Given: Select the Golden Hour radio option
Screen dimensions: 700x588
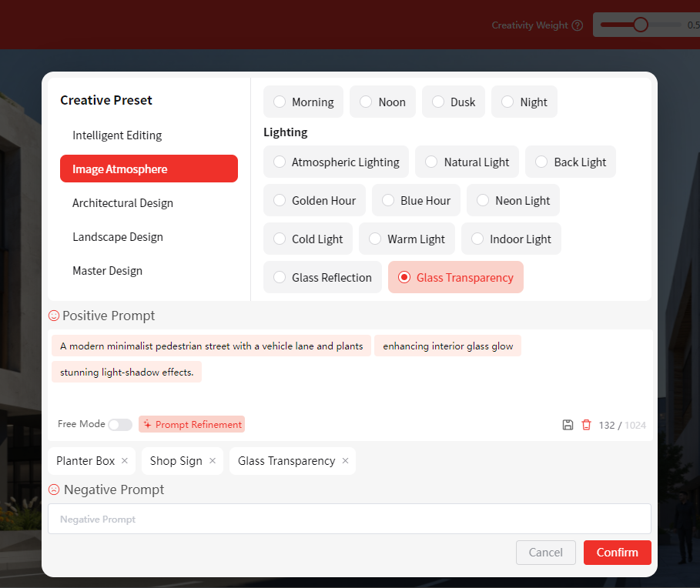Looking at the screenshot, I should coord(280,200).
